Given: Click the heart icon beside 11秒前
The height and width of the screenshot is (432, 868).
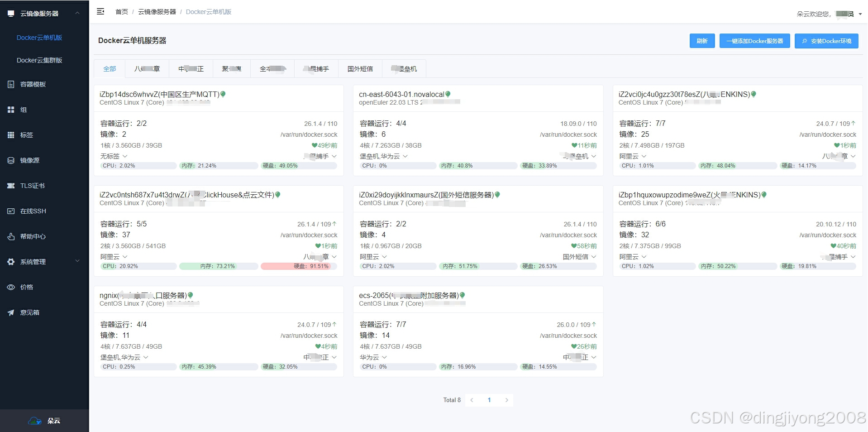Looking at the screenshot, I should [574, 145].
